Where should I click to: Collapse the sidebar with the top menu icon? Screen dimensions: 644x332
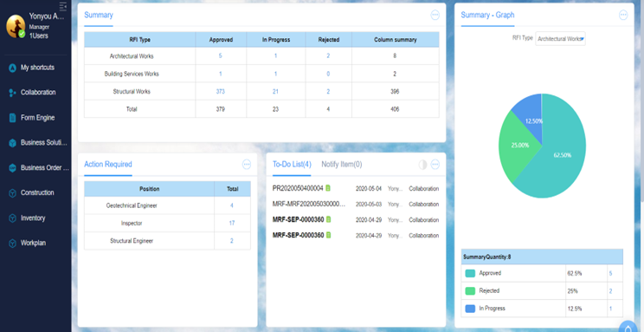(63, 6)
